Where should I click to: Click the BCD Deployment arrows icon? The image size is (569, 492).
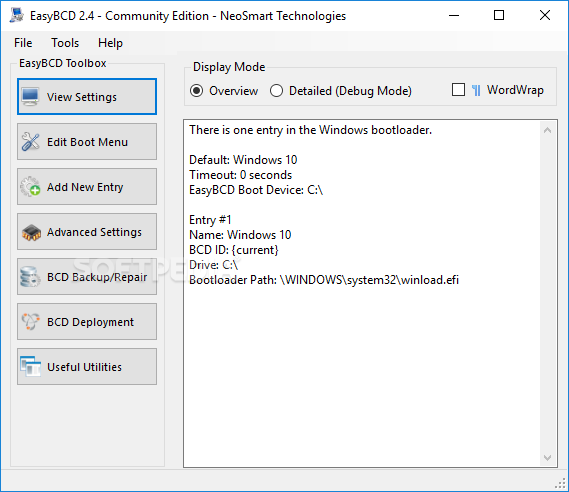click(x=30, y=321)
